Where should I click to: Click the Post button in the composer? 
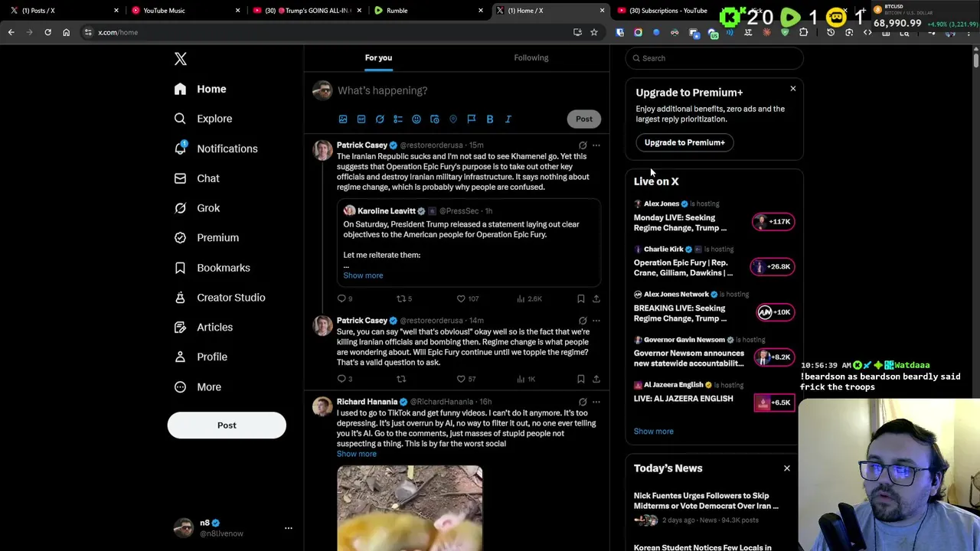(x=584, y=119)
